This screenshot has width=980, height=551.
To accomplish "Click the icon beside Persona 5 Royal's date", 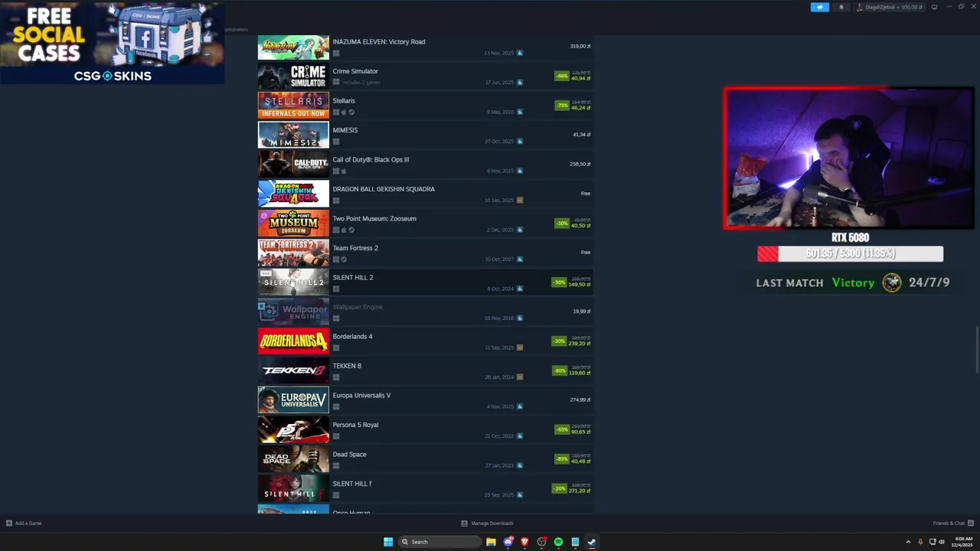I will tap(520, 435).
